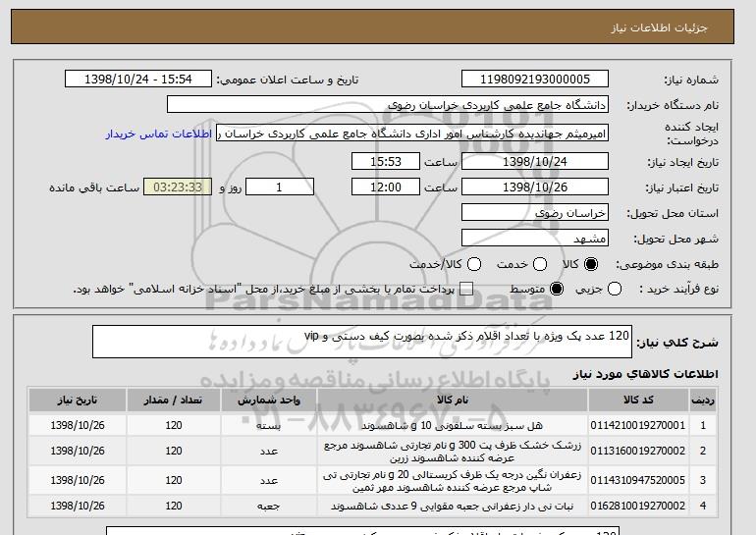Choose the متوسط purchase type radio

pyautogui.click(x=557, y=290)
